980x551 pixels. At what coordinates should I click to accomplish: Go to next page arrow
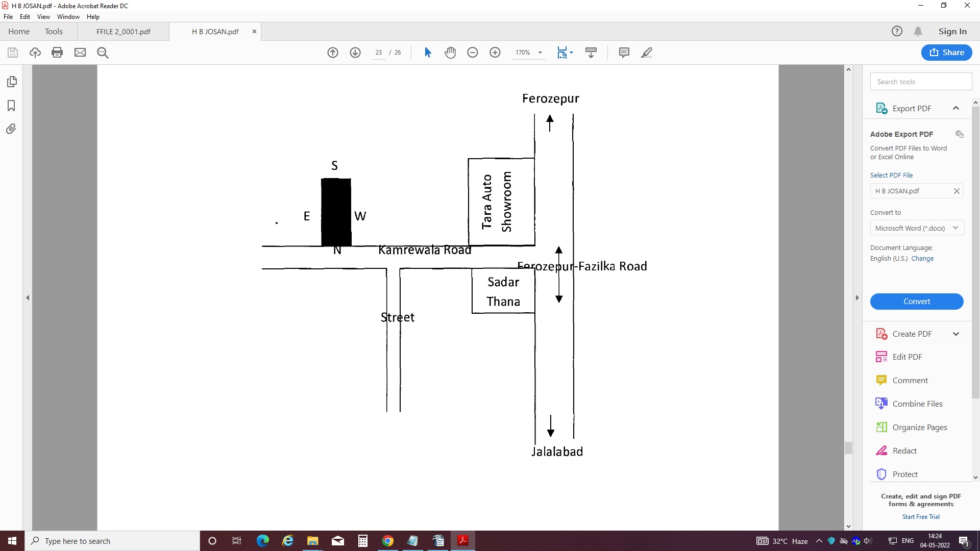coord(355,53)
